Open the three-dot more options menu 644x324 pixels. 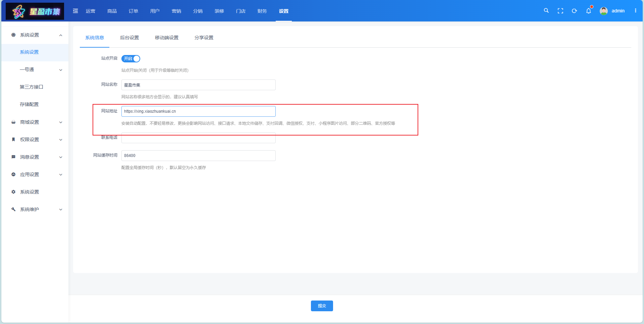click(635, 11)
